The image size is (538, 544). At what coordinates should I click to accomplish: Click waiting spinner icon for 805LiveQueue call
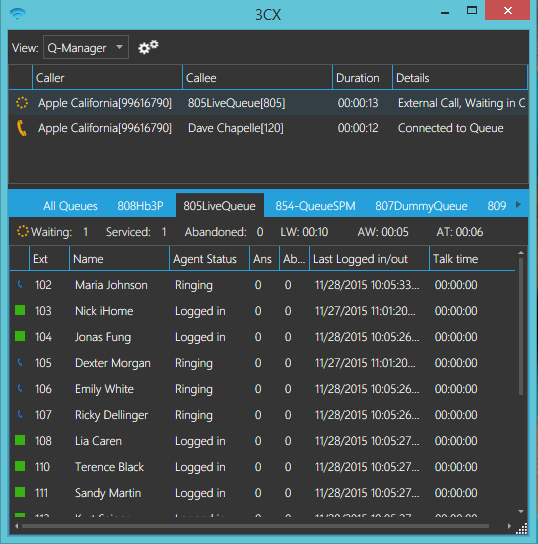pyautogui.click(x=22, y=103)
